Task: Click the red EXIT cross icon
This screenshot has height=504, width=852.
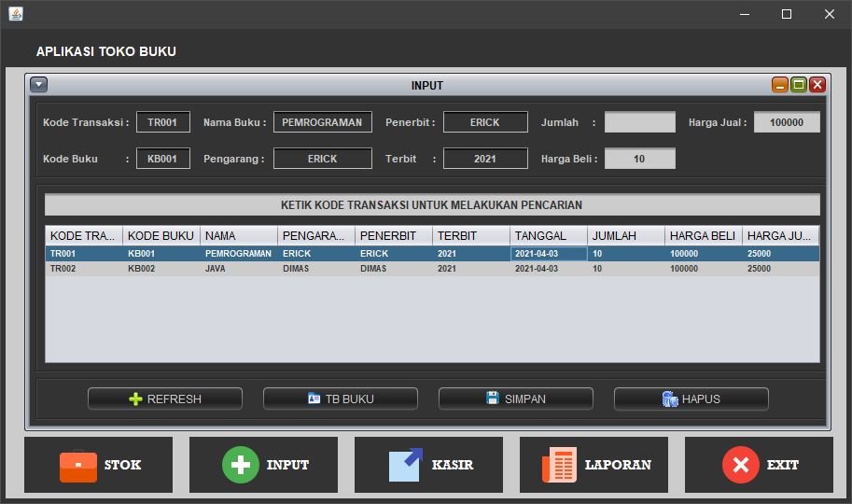Action: tap(740, 465)
